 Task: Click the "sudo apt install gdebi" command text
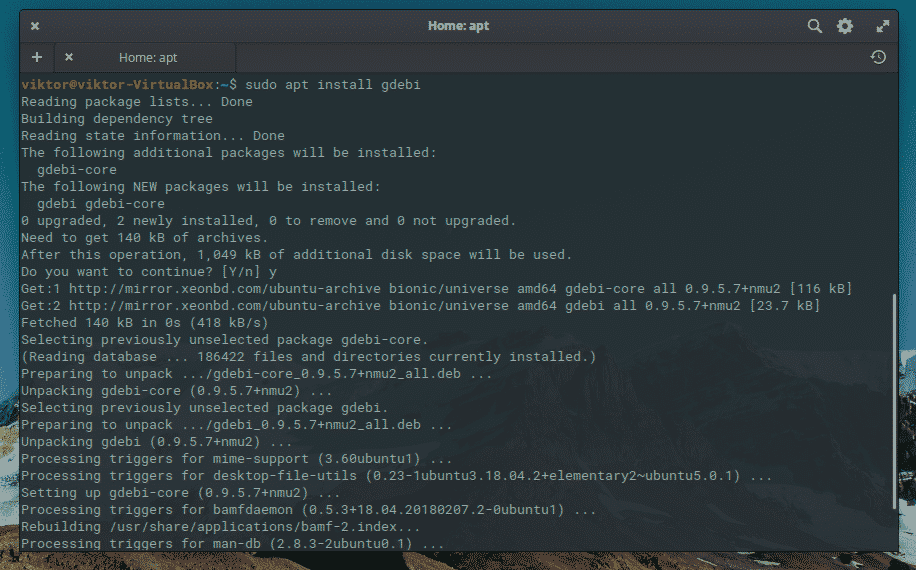332,85
